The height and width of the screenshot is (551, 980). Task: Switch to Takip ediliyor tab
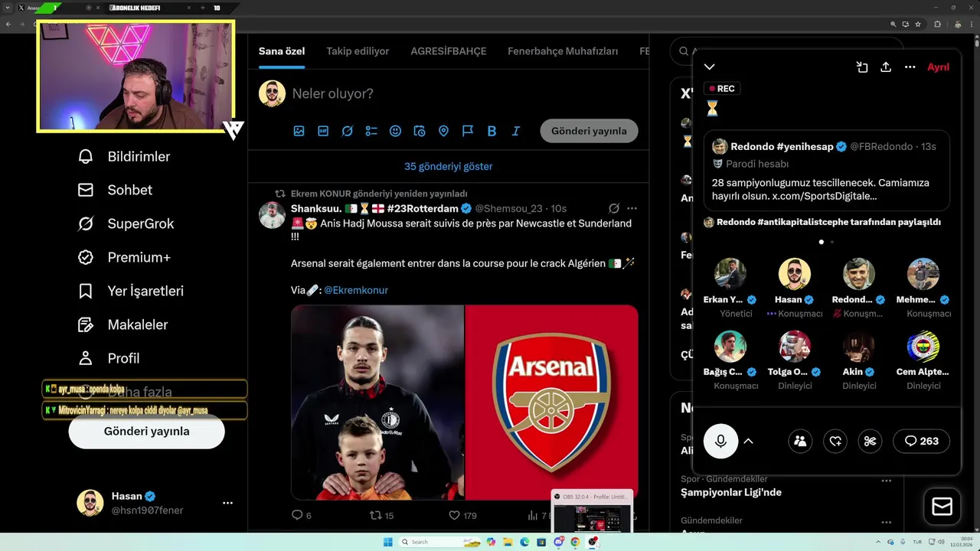point(358,51)
